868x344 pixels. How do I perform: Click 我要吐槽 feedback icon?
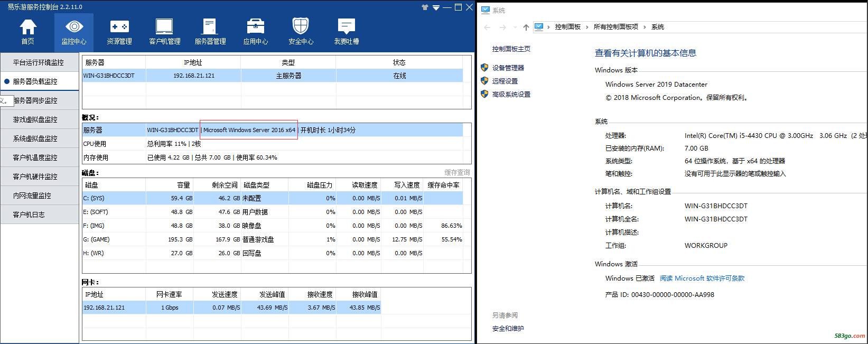(x=347, y=32)
